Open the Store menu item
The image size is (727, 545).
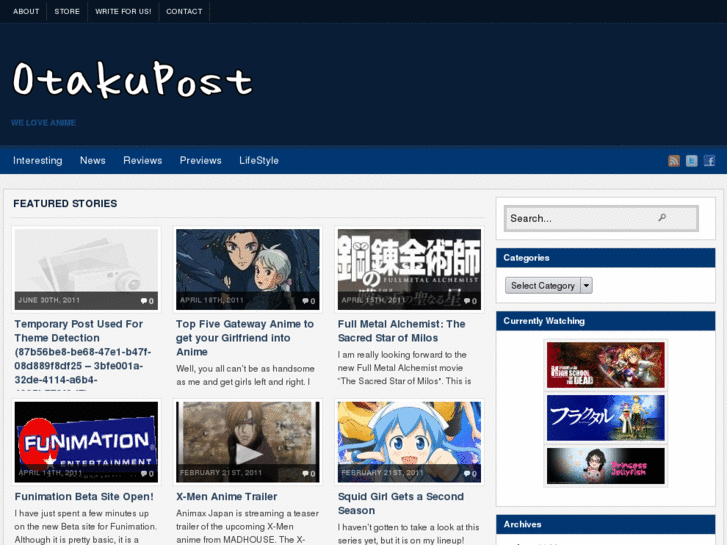(x=67, y=11)
